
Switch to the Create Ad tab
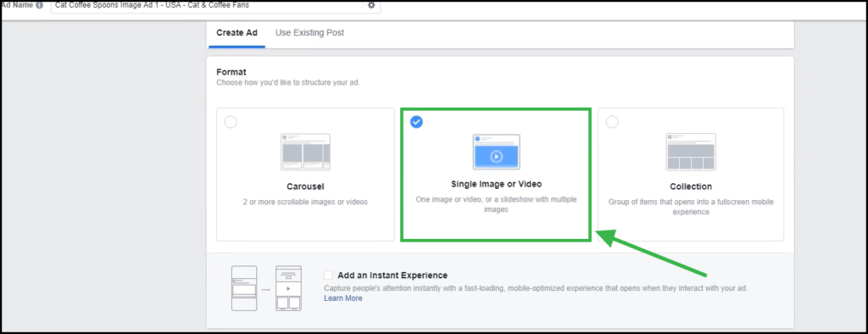(x=237, y=33)
